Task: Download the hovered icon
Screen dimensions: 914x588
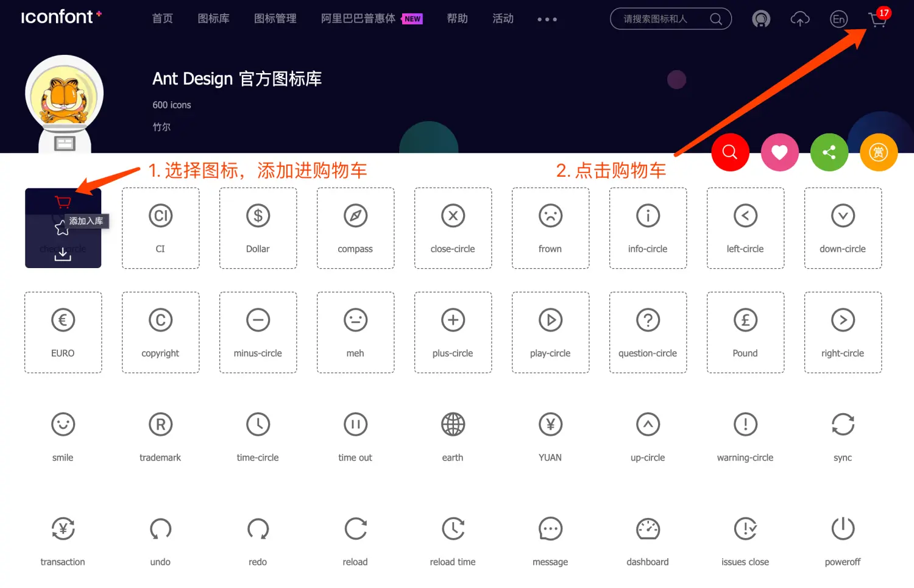Action: (63, 255)
